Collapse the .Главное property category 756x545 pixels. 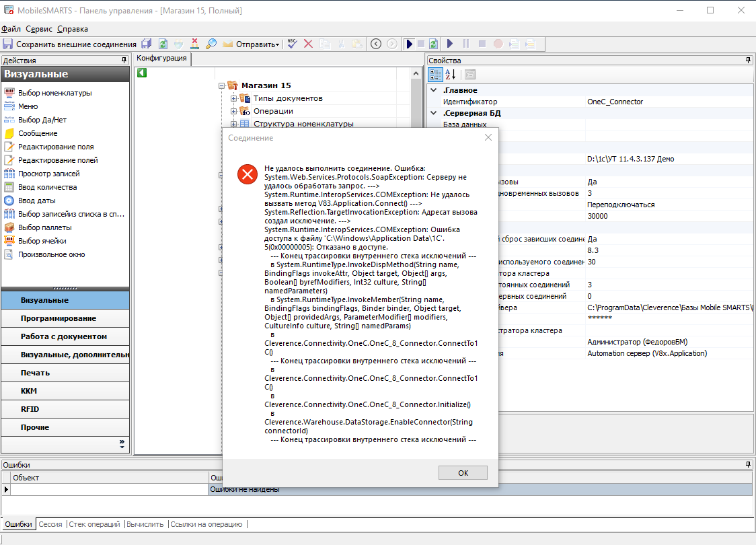(x=433, y=90)
